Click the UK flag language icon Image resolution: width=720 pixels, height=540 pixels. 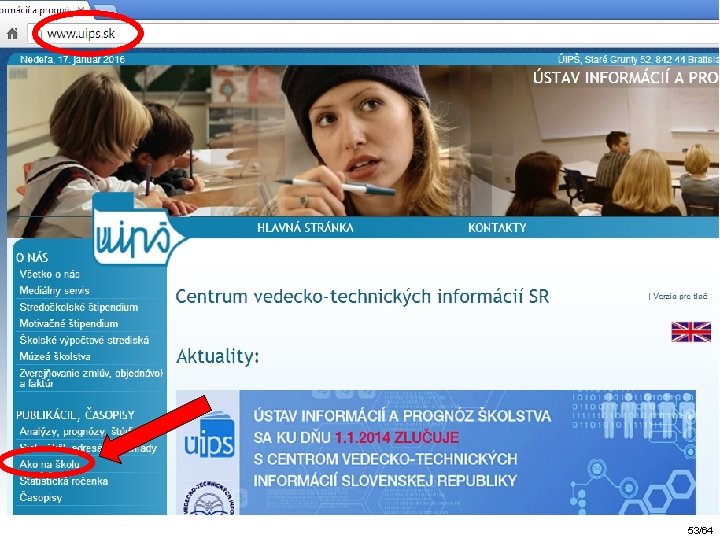point(691,332)
